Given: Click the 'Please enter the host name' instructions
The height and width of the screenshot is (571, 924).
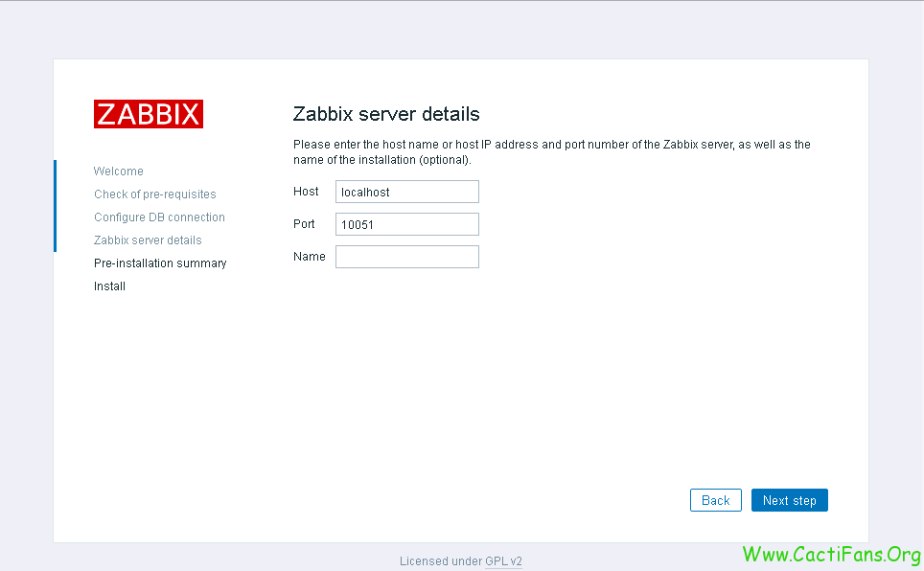Looking at the screenshot, I should pyautogui.click(x=552, y=152).
